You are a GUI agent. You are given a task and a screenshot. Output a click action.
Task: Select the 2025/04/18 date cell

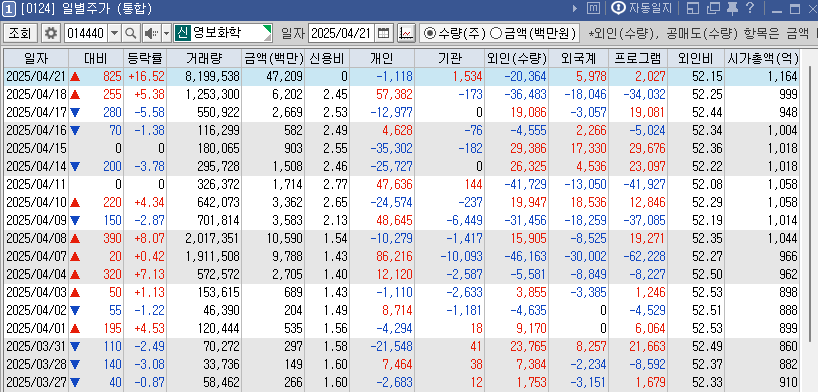[36, 94]
